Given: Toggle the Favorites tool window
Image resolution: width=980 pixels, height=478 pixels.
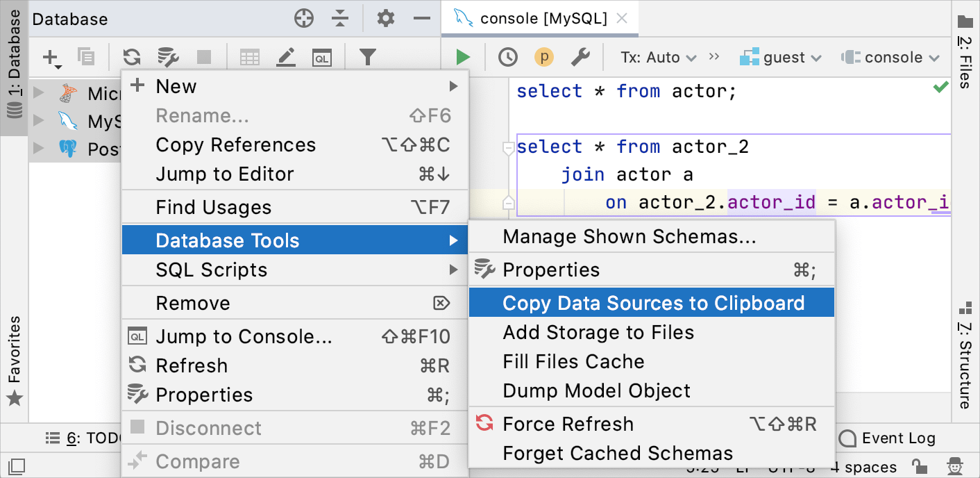Looking at the screenshot, I should 14,347.
